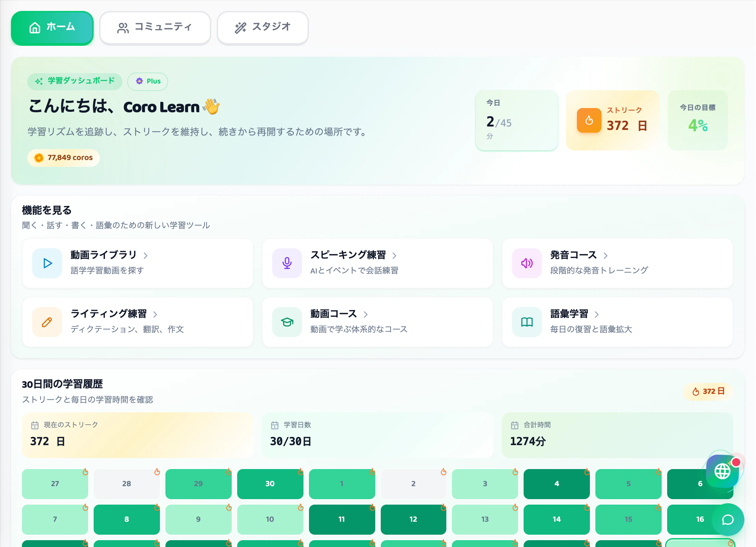This screenshot has height=547, width=756.
Task: Expand 動画コース via its chevron
Action: pos(366,314)
